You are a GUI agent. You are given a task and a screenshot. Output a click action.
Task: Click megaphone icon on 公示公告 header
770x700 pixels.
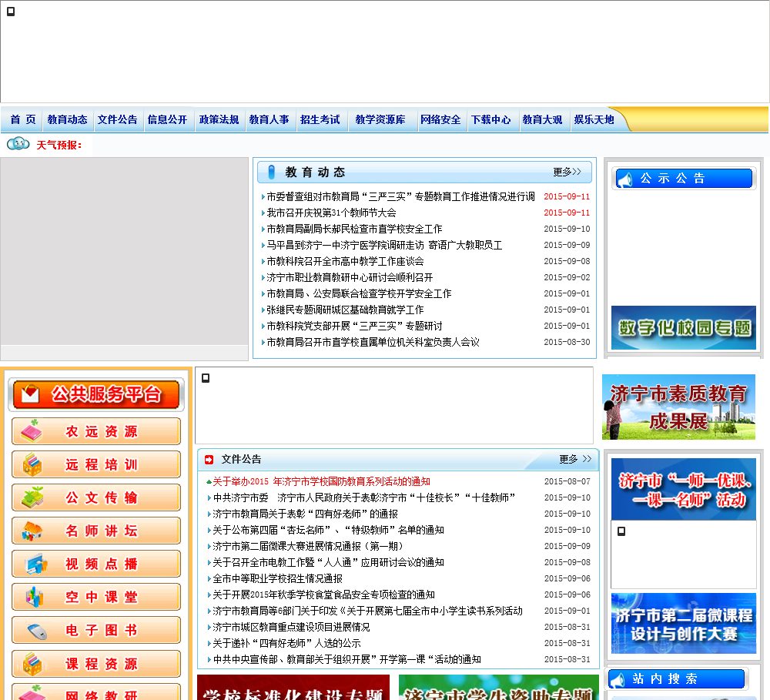click(625, 179)
